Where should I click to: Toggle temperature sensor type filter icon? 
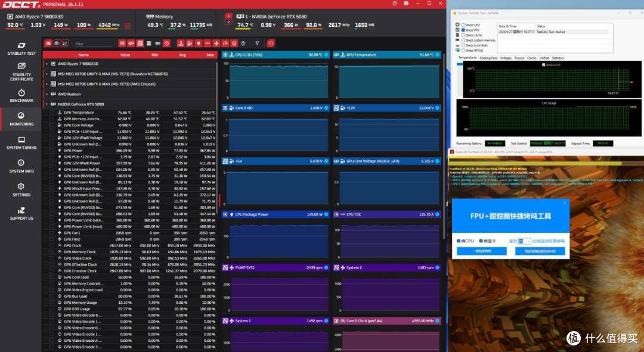point(180,43)
